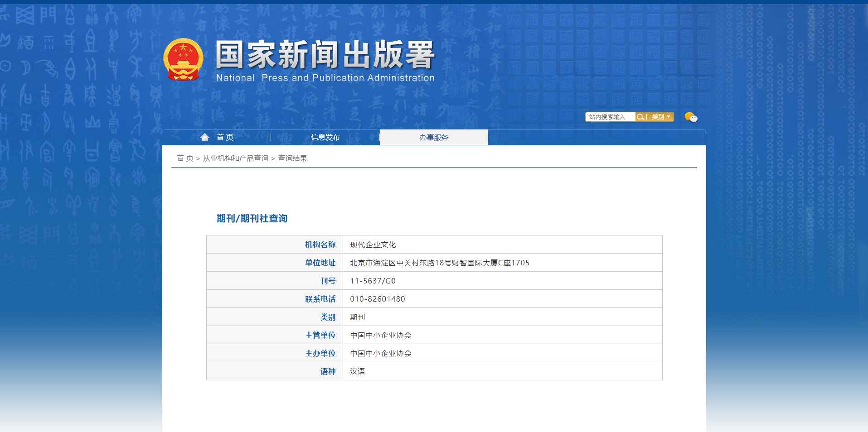Click 中国中小企业协会 in the 主办单位 row
Viewport: 868px width, 432px height.
[381, 353]
